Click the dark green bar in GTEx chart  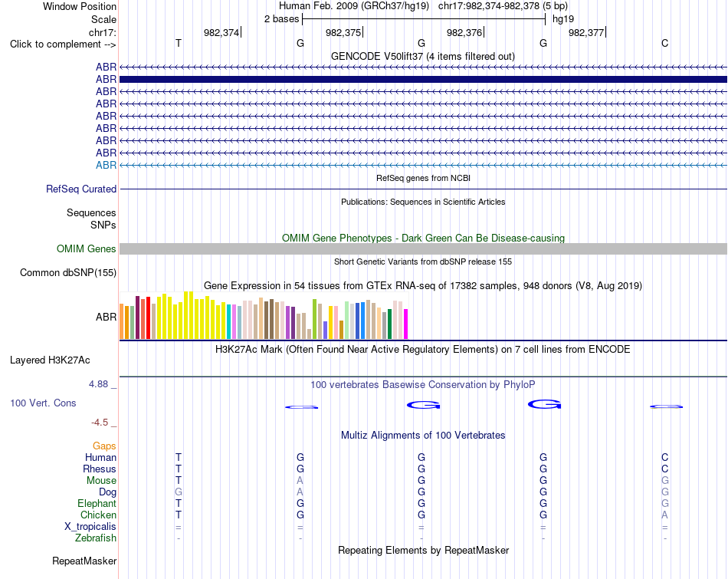coord(389,324)
